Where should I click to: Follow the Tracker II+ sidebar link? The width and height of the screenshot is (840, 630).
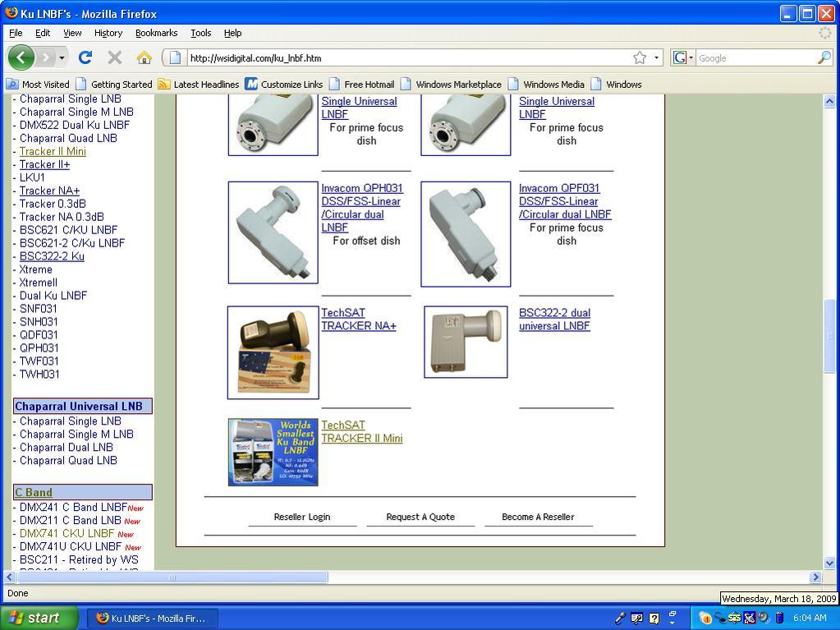pyautogui.click(x=44, y=164)
